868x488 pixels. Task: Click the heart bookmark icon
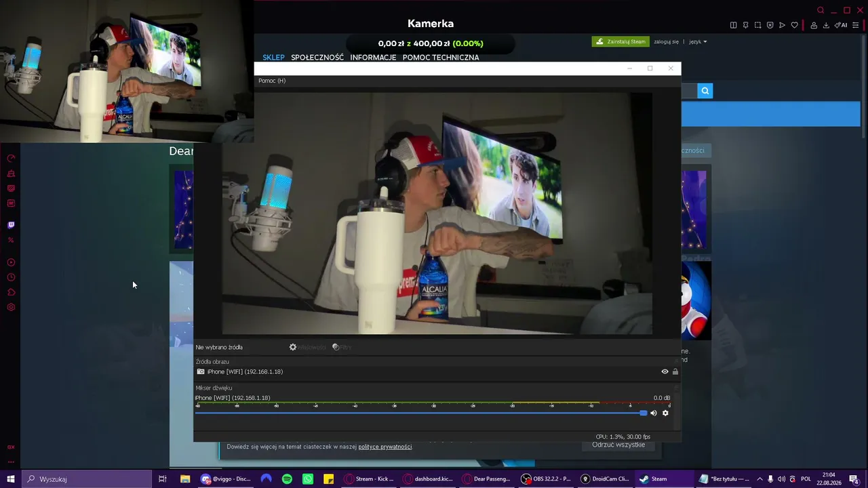pyautogui.click(x=794, y=25)
